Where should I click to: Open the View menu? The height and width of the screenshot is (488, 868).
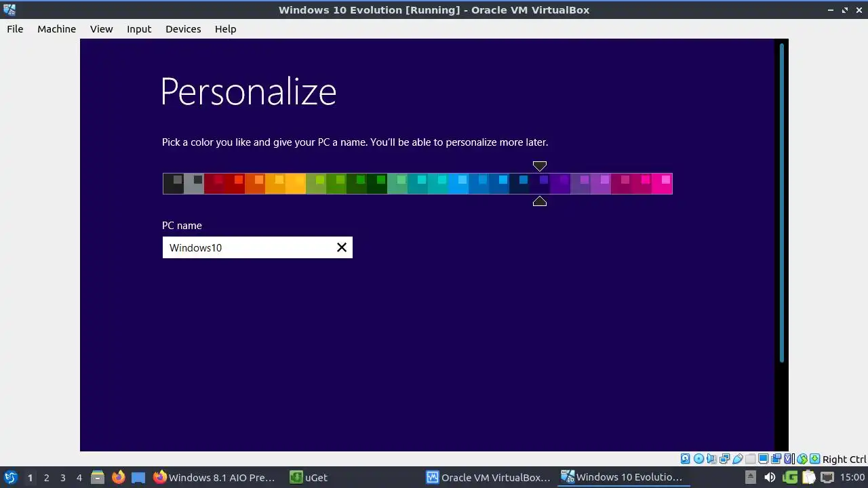[x=101, y=28]
